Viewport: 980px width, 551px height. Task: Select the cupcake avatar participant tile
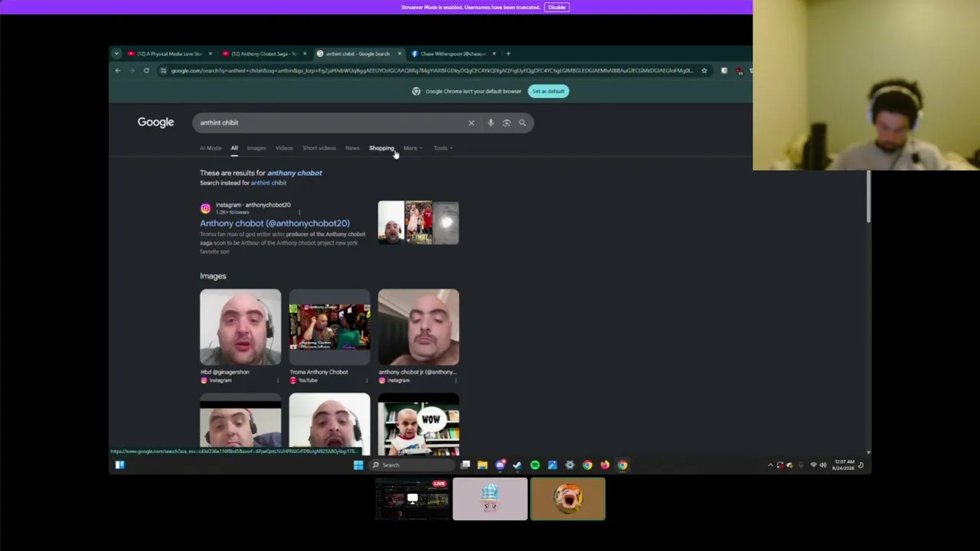(490, 499)
